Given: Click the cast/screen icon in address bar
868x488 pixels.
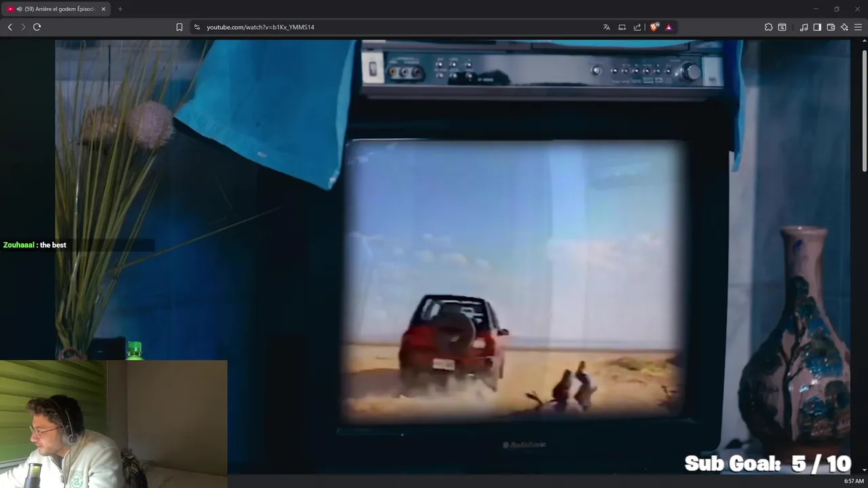Looking at the screenshot, I should click(622, 27).
